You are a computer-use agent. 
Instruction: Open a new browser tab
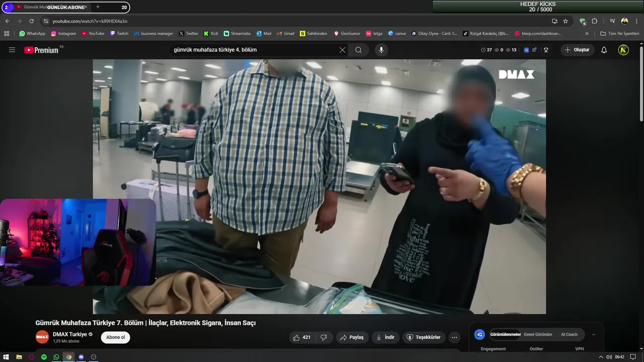[98, 7]
